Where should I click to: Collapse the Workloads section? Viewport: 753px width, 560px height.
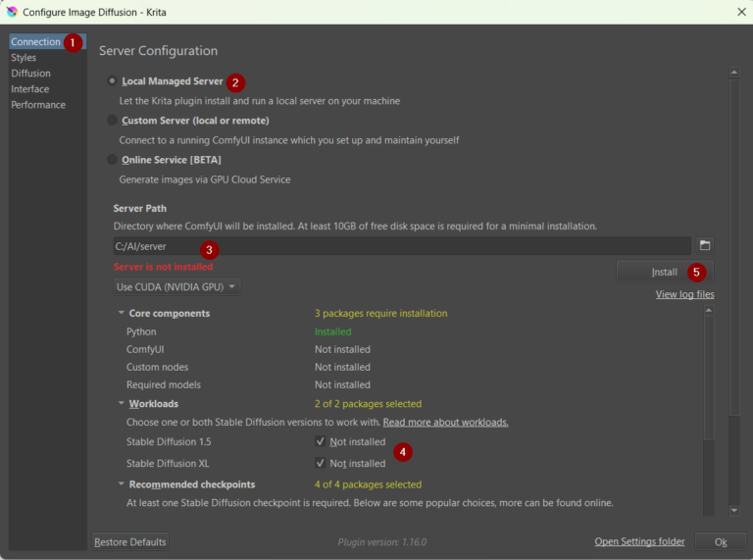point(121,404)
